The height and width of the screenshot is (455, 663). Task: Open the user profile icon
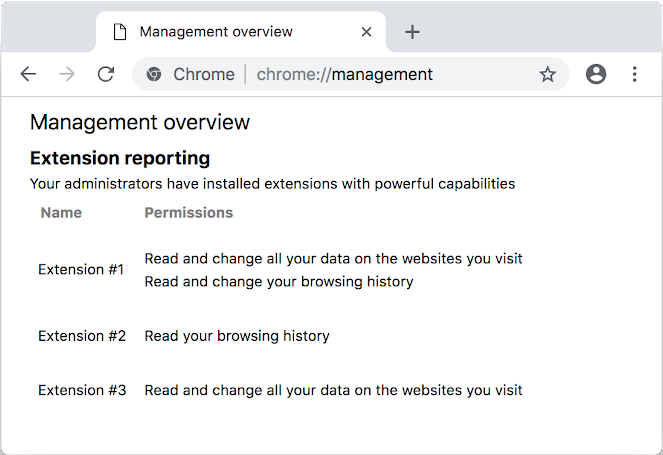pyautogui.click(x=596, y=74)
